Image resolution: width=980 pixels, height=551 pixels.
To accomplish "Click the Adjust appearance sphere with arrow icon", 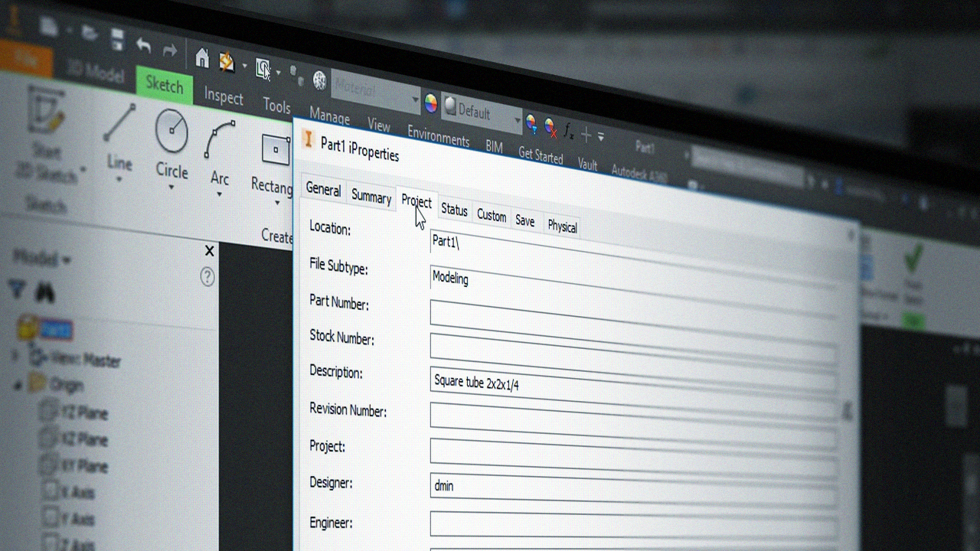I will coord(531,123).
